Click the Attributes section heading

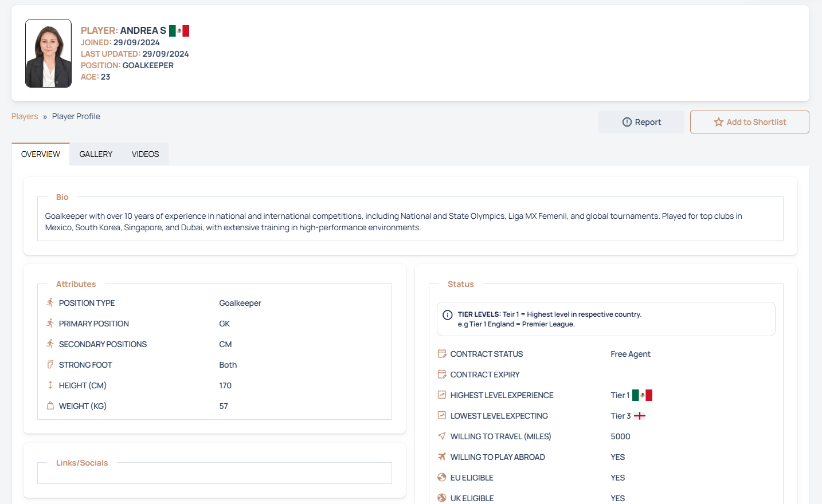76,284
